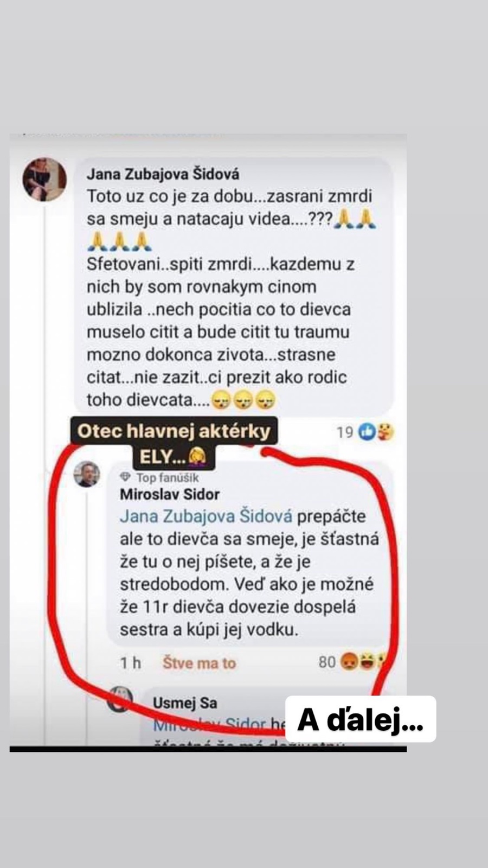The image size is (488, 868).
Task: Click the "1 h" comment timestamp
Action: [x=131, y=663]
